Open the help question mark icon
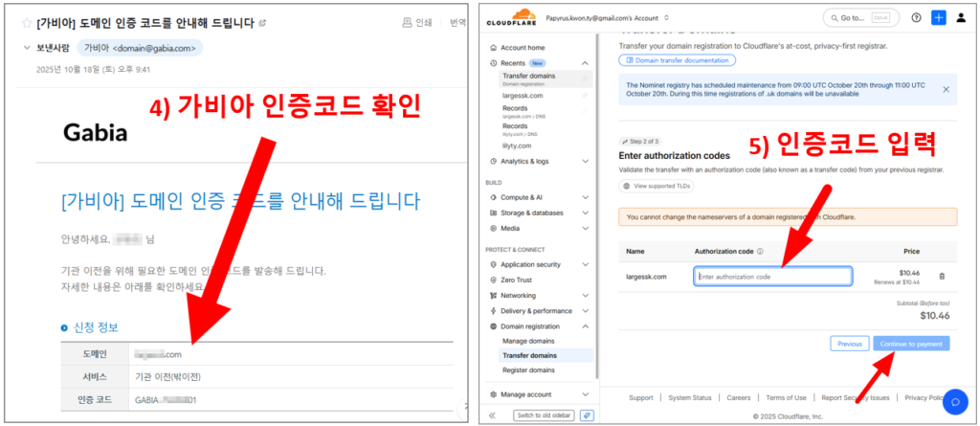Viewport: 980px width, 426px height. click(916, 18)
